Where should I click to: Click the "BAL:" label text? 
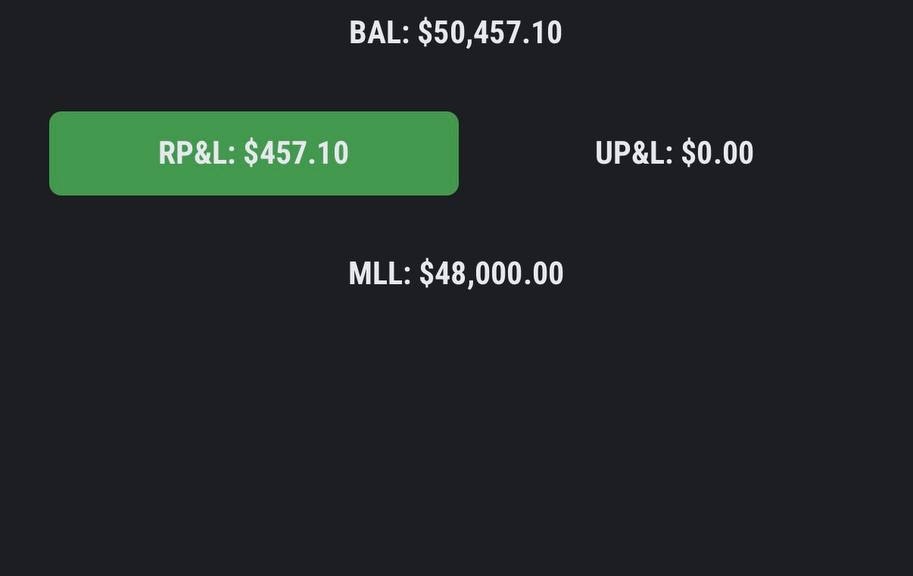point(379,33)
